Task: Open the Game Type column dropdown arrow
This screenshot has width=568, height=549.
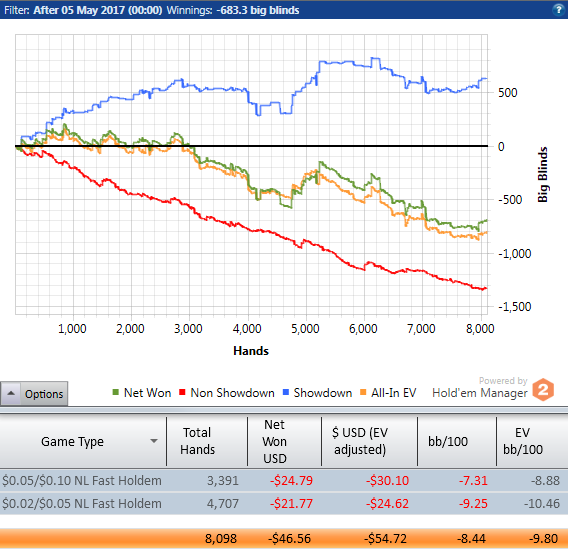Action: point(154,441)
